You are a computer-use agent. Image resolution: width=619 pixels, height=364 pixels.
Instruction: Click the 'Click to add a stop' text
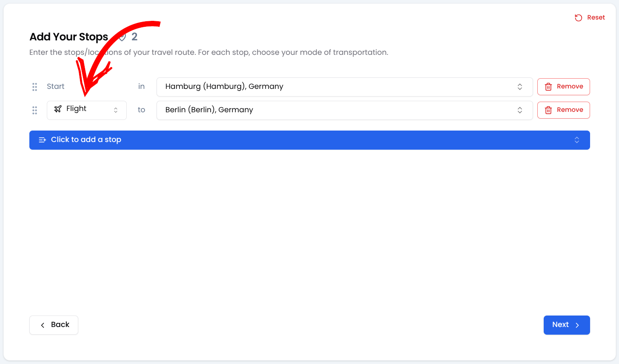click(x=86, y=139)
